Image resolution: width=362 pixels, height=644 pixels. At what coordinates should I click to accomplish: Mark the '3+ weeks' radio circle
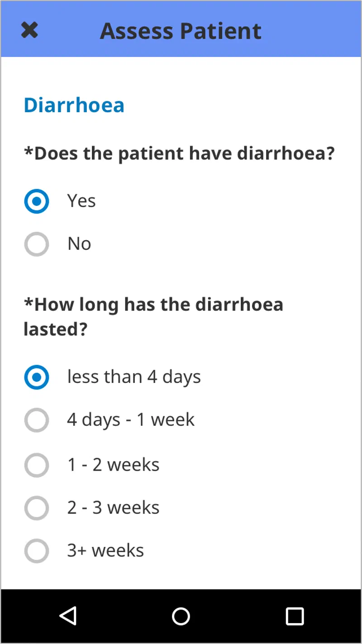tap(36, 551)
